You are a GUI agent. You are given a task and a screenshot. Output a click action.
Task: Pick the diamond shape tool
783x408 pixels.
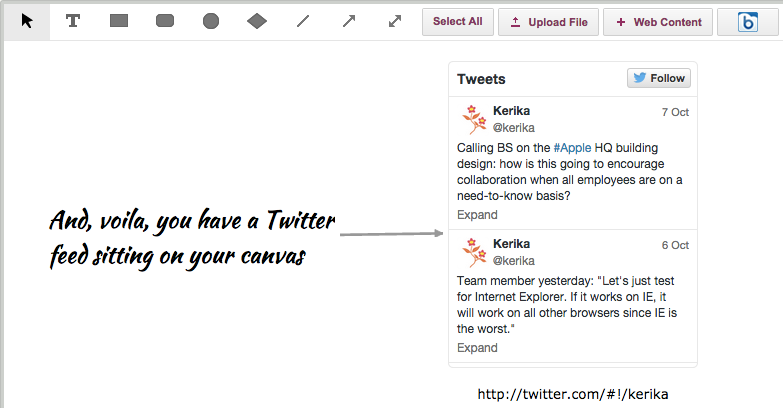coord(257,21)
